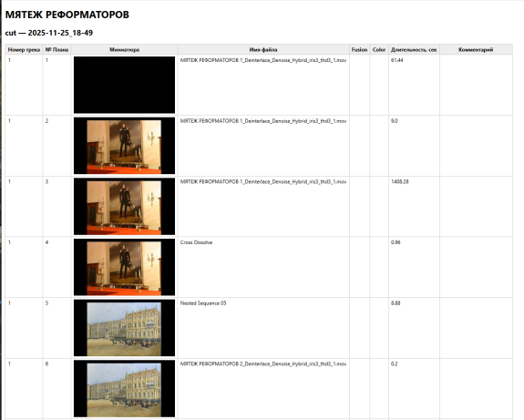Click the Миниатюра column header
The height and width of the screenshot is (420, 524).
coord(124,49)
